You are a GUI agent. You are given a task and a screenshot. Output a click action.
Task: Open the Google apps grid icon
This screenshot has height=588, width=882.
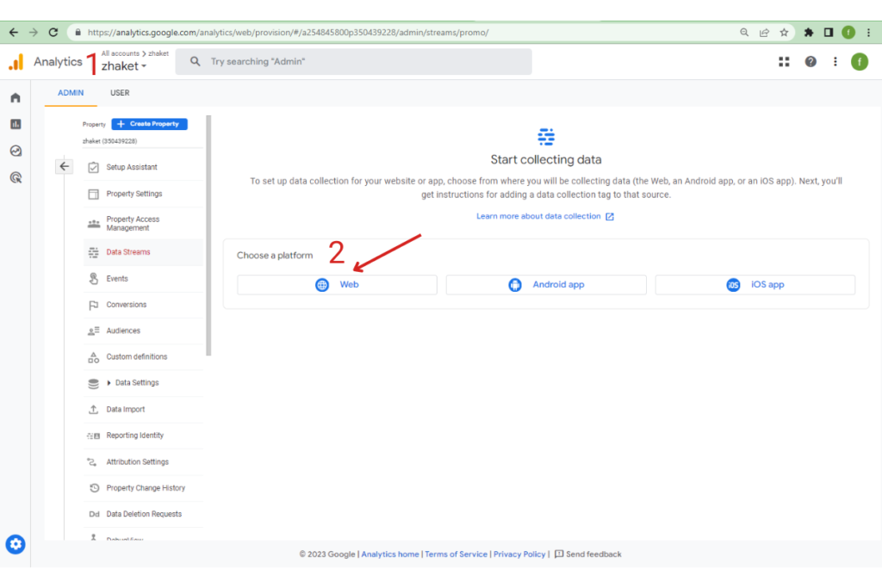click(x=784, y=62)
